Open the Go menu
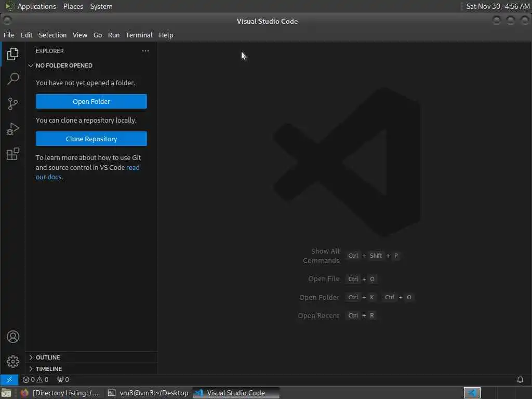532x399 pixels. click(98, 35)
